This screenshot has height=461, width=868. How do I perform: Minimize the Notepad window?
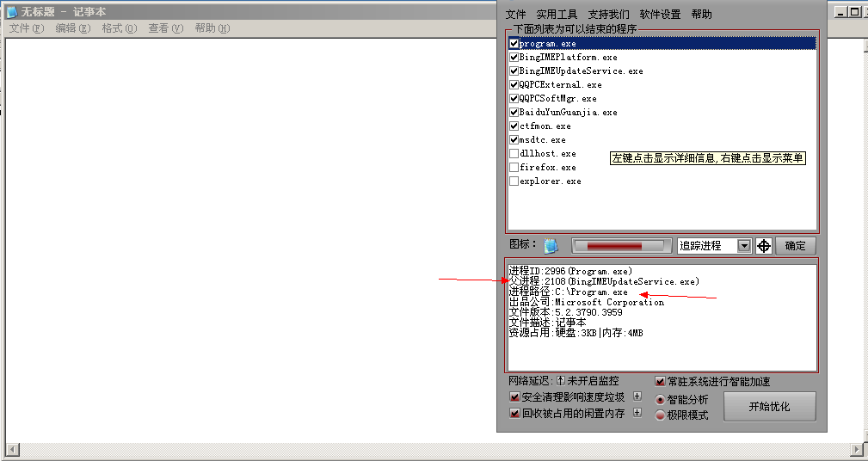click(840, 12)
